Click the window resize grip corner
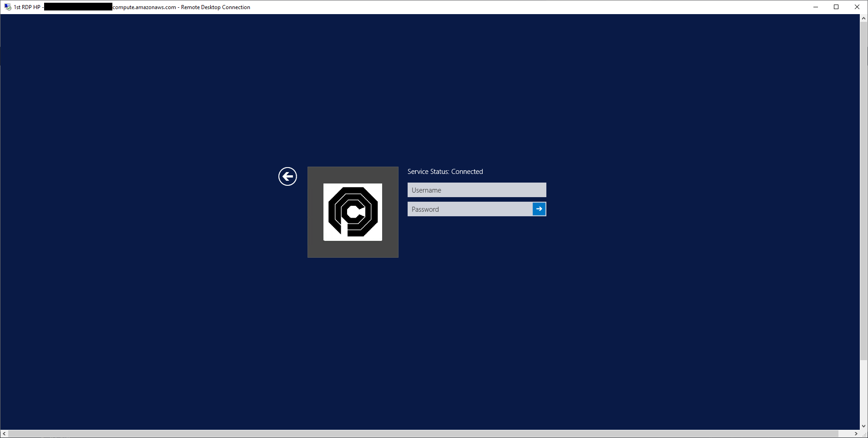The image size is (868, 438). 864,434
